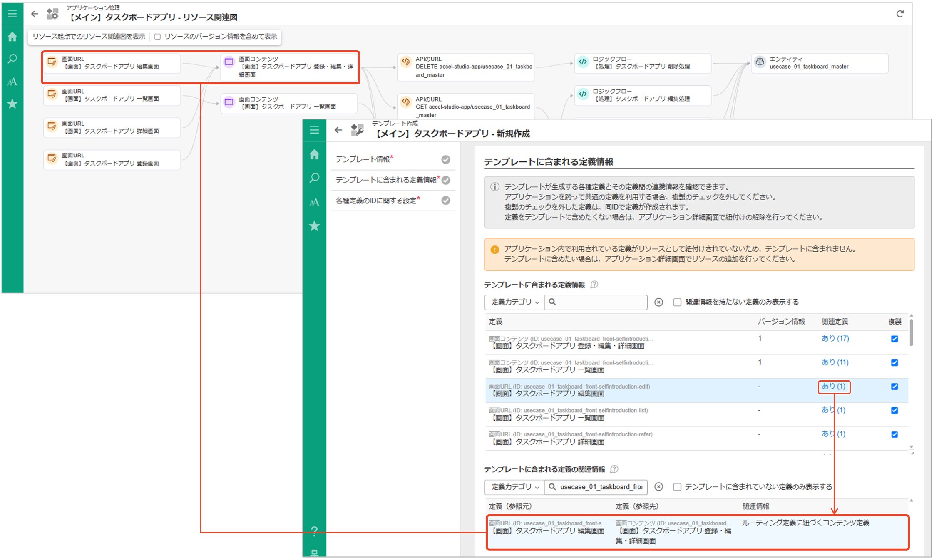The image size is (934, 560).
Task: Clear the usecase_01_taskboard search filter
Action: (658, 487)
